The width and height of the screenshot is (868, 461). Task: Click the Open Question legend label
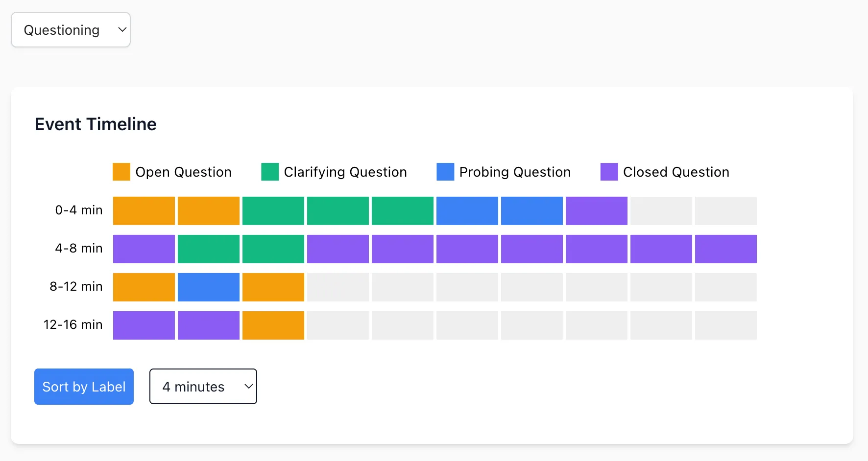183,172
